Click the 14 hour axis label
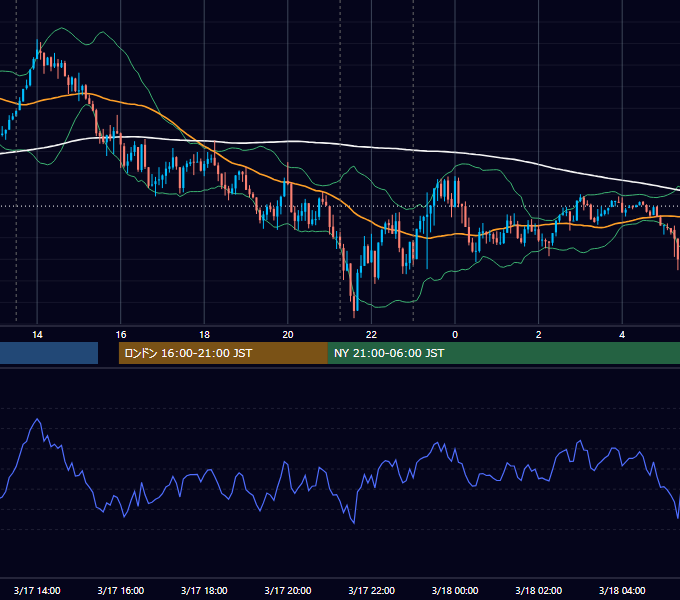Image resolution: width=680 pixels, height=600 pixels. tap(37, 335)
